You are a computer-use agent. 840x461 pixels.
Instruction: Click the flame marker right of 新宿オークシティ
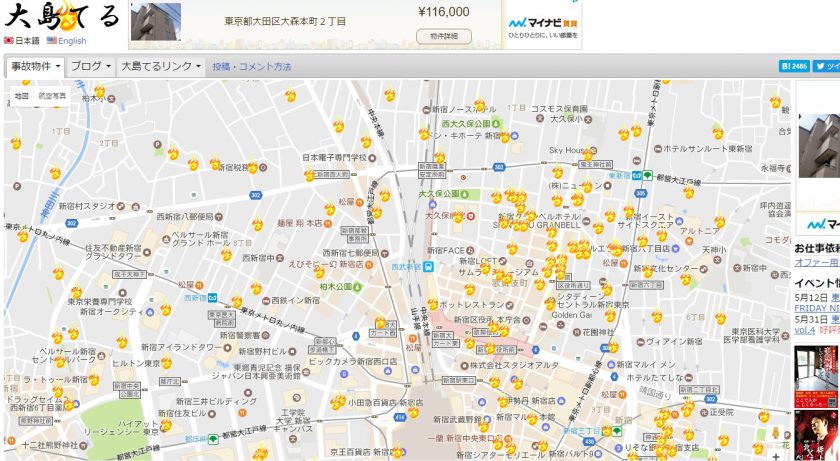coord(166,309)
